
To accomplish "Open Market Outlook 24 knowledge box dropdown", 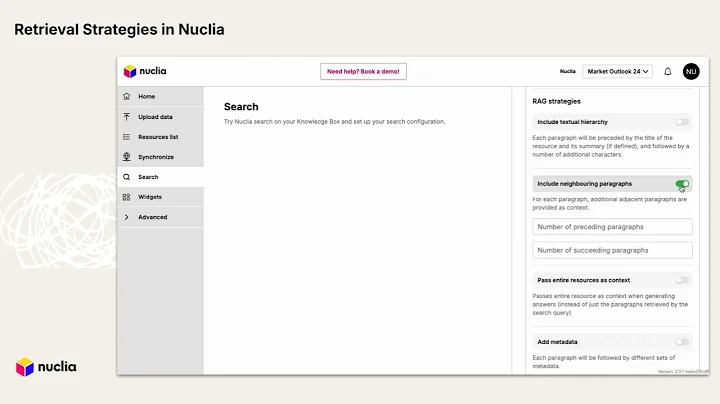I will [x=618, y=72].
